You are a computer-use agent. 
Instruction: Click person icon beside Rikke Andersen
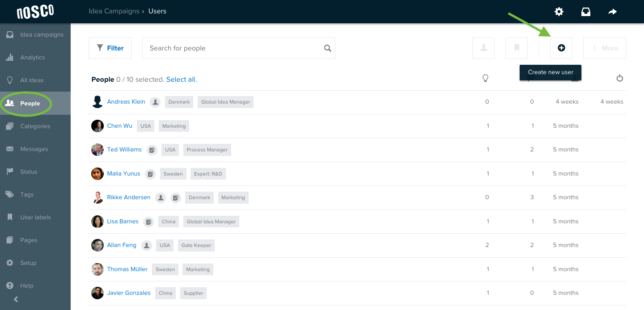coord(161,198)
